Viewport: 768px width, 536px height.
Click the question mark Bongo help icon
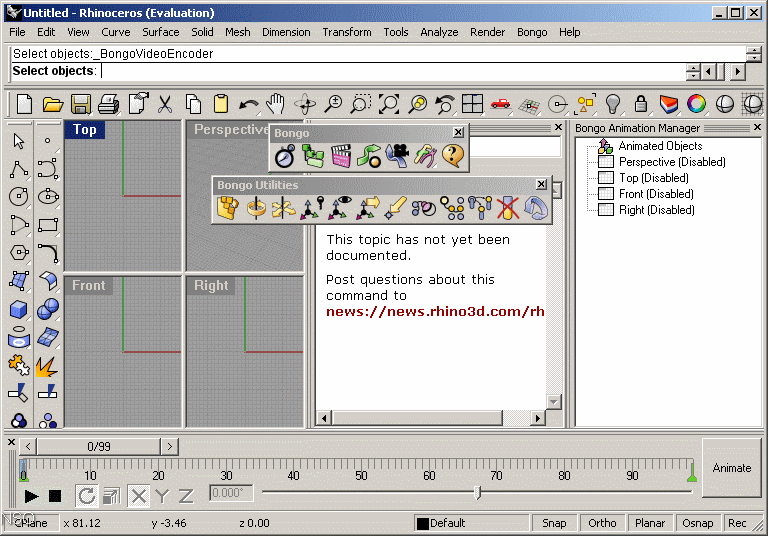(x=453, y=156)
